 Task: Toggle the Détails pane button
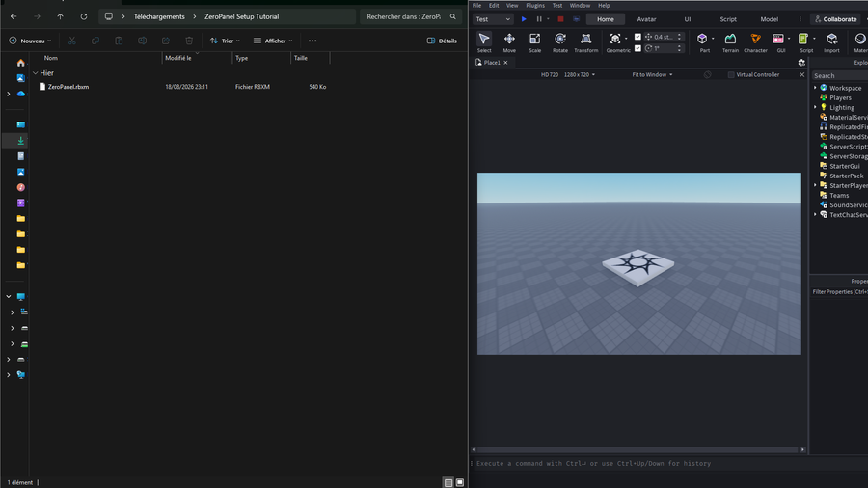pos(442,41)
